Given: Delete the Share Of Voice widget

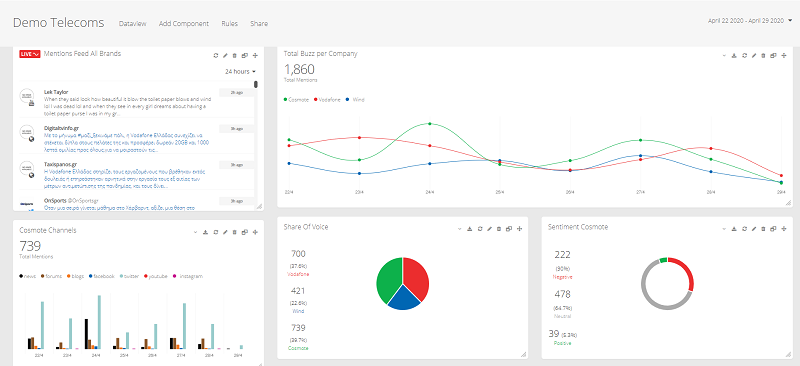Looking at the screenshot, I should click(x=499, y=229).
